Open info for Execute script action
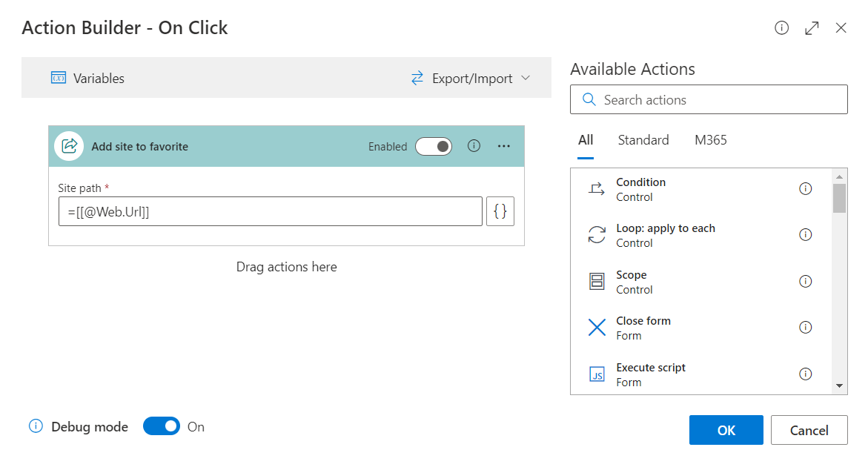 coord(806,374)
